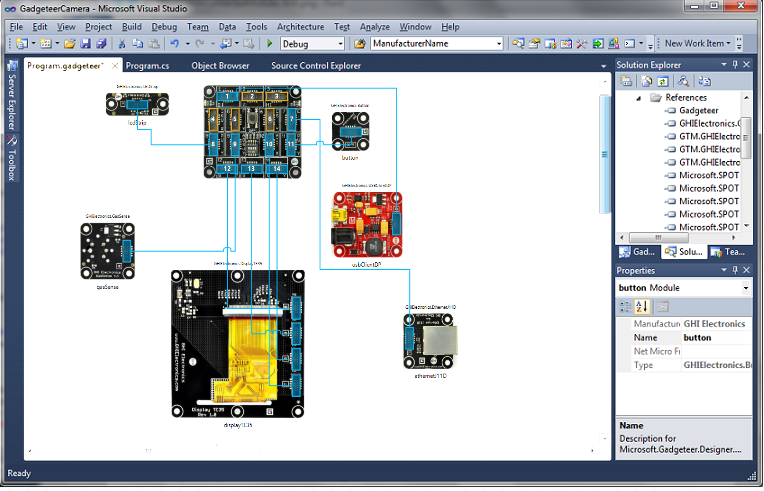Viewport: 764px width, 491px height.
Task: Click the Property Pages icon in Properties panel
Action: coord(663,306)
